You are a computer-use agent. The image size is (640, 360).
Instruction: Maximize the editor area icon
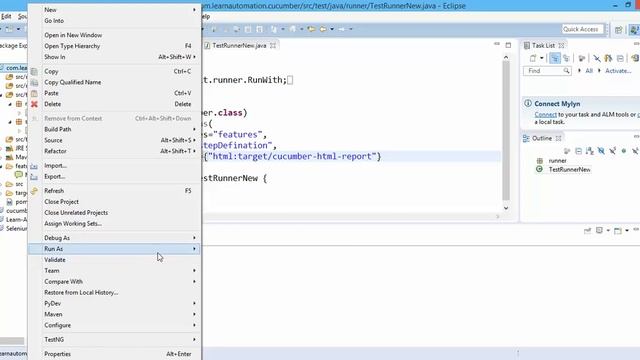(x=508, y=45)
